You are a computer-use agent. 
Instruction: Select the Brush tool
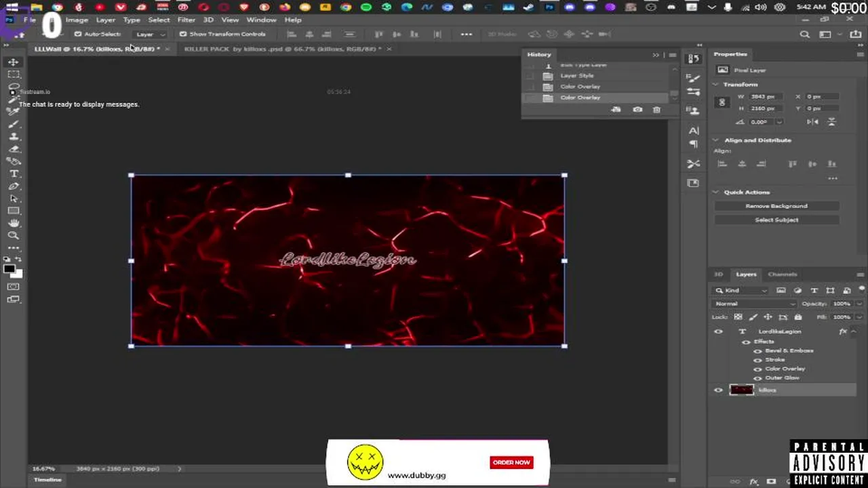(13, 124)
